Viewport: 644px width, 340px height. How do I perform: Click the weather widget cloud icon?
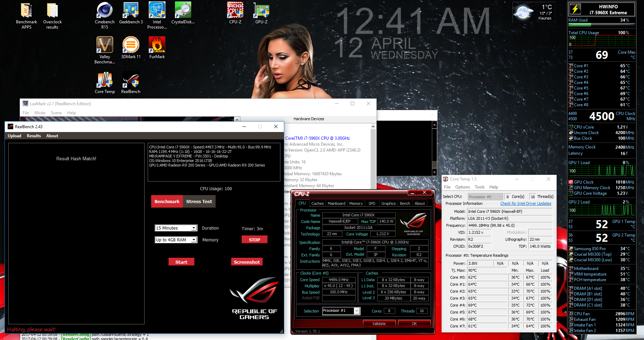[523, 12]
